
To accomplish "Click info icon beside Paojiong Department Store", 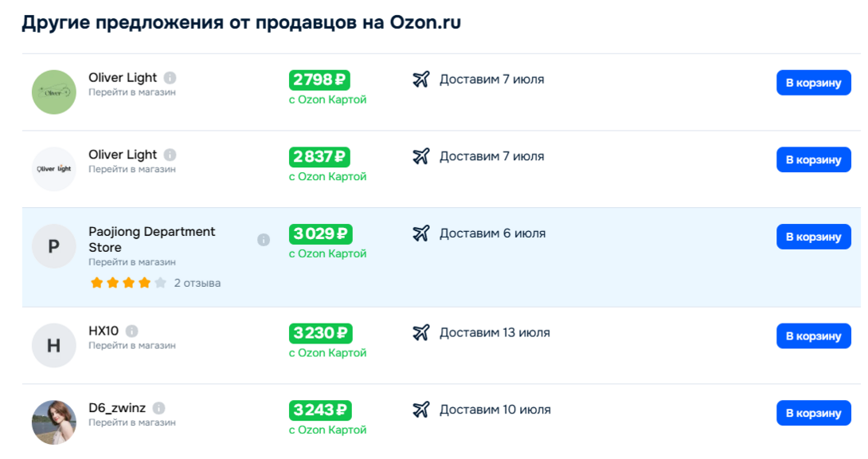I will 264,240.
